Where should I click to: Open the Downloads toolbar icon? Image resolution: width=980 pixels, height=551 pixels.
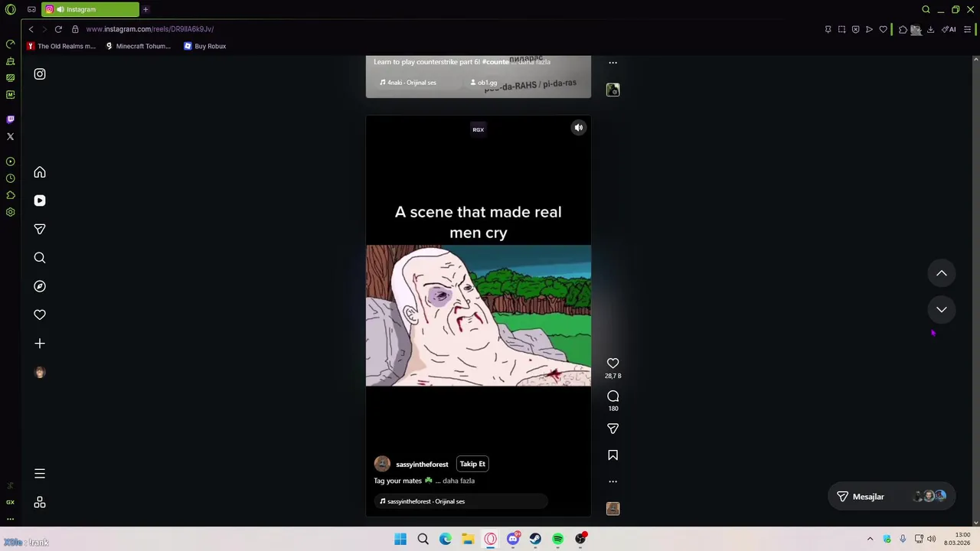coord(930,29)
